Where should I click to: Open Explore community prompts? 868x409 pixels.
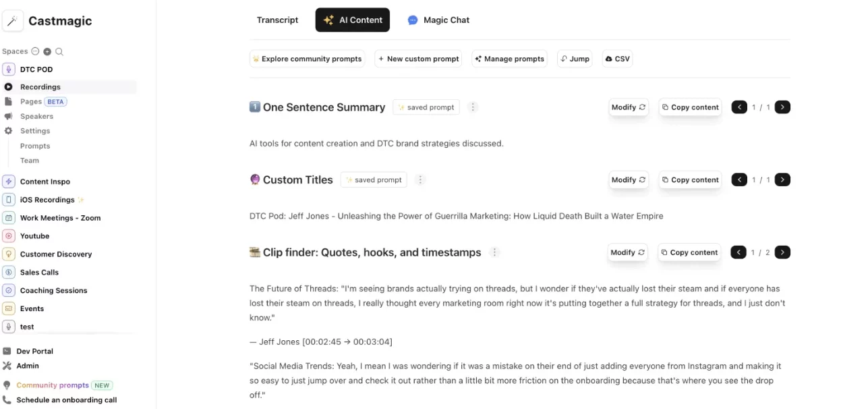tap(307, 59)
